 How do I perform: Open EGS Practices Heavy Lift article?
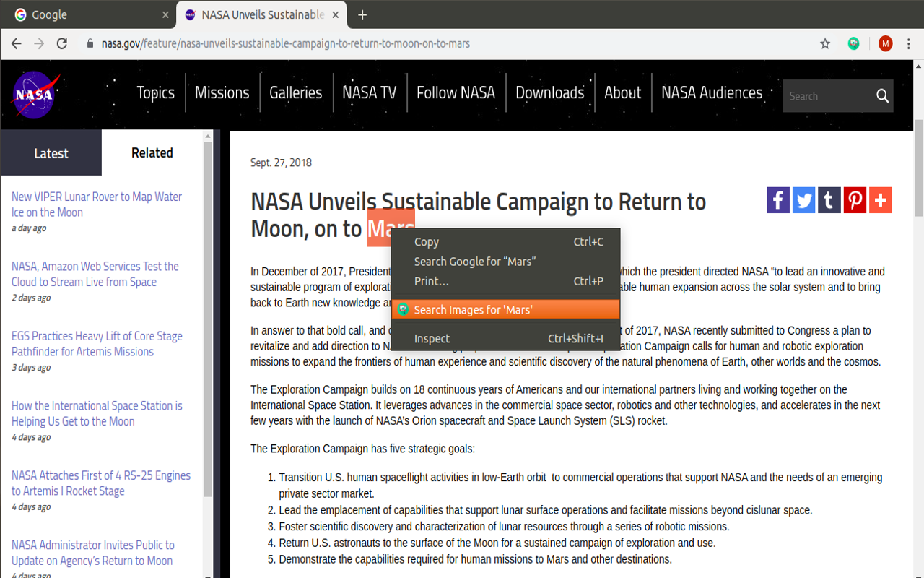click(97, 344)
